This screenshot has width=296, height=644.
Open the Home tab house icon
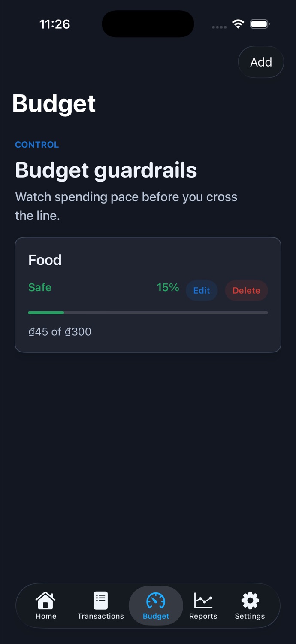click(x=45, y=600)
